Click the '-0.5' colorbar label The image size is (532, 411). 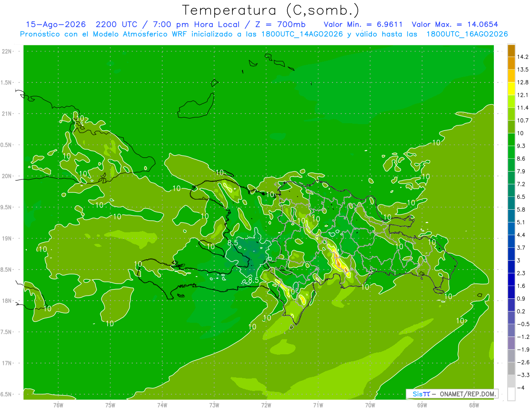coord(523,324)
